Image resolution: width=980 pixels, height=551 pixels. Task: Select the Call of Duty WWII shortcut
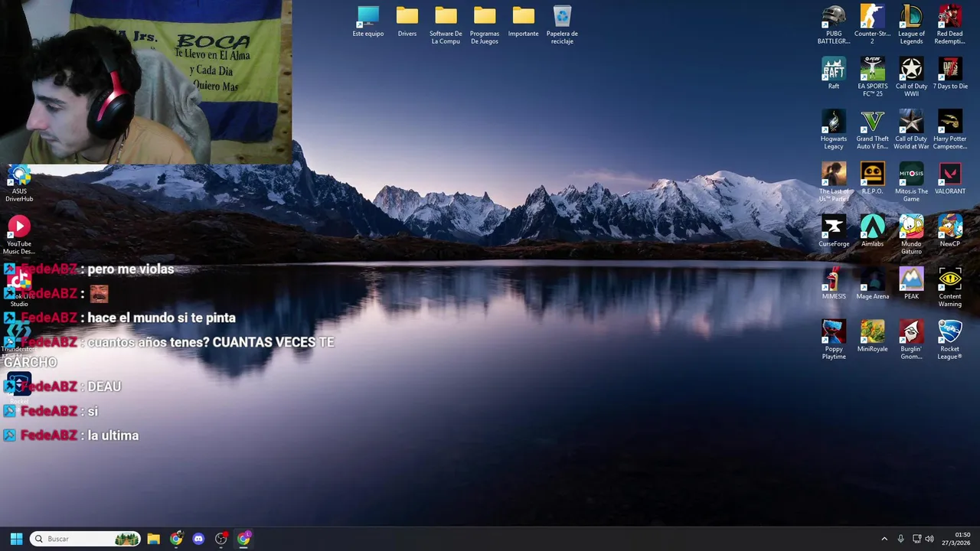pyautogui.click(x=911, y=77)
